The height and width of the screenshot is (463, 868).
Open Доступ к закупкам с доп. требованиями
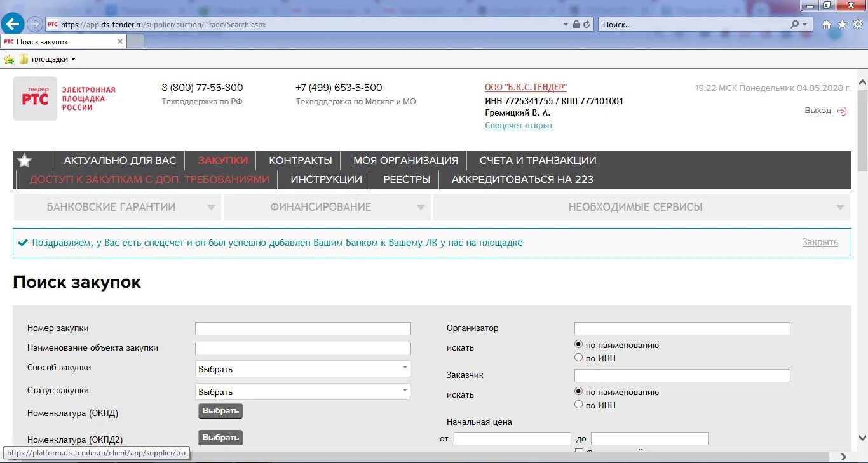tap(149, 180)
